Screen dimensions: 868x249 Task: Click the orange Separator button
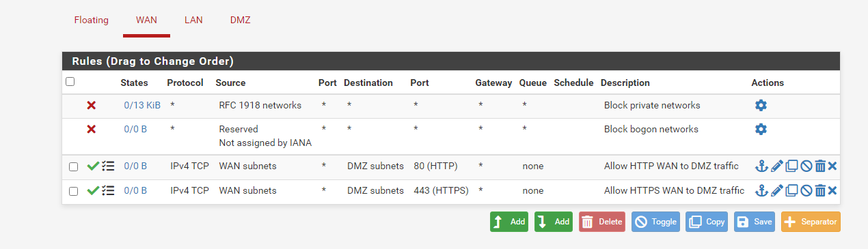point(811,222)
